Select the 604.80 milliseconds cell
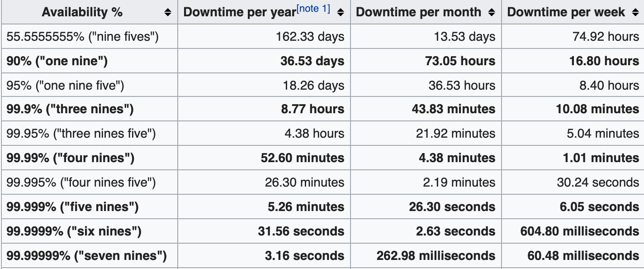644x269 pixels. pyautogui.click(x=573, y=231)
